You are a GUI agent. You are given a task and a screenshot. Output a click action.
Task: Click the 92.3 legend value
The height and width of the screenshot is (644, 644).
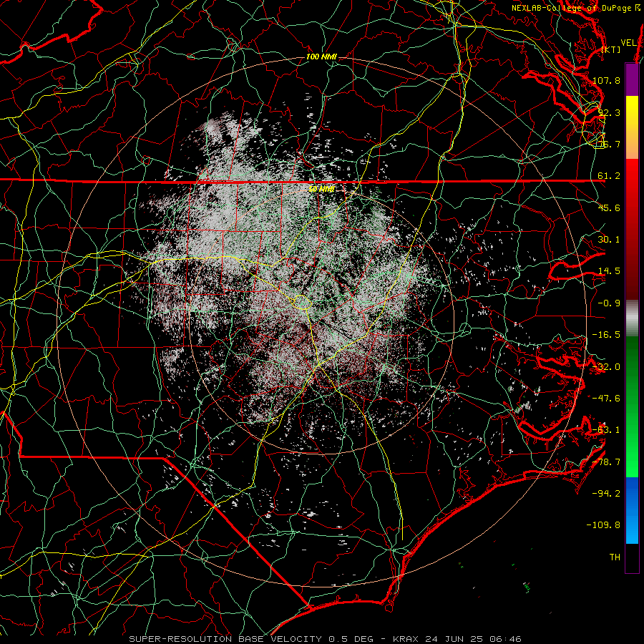(x=609, y=112)
